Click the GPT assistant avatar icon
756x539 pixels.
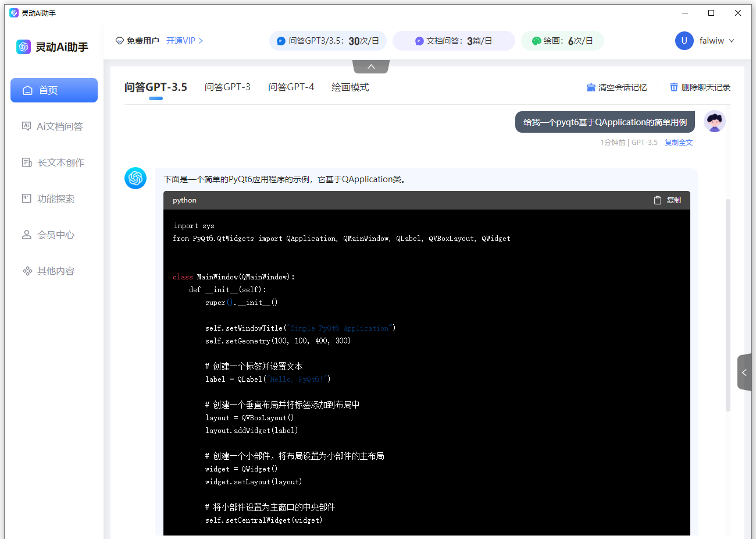point(135,178)
